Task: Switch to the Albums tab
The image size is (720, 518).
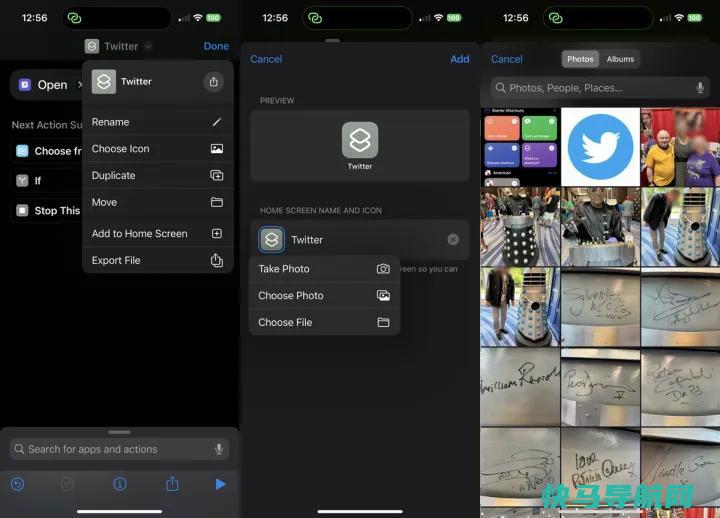Action: coord(620,59)
